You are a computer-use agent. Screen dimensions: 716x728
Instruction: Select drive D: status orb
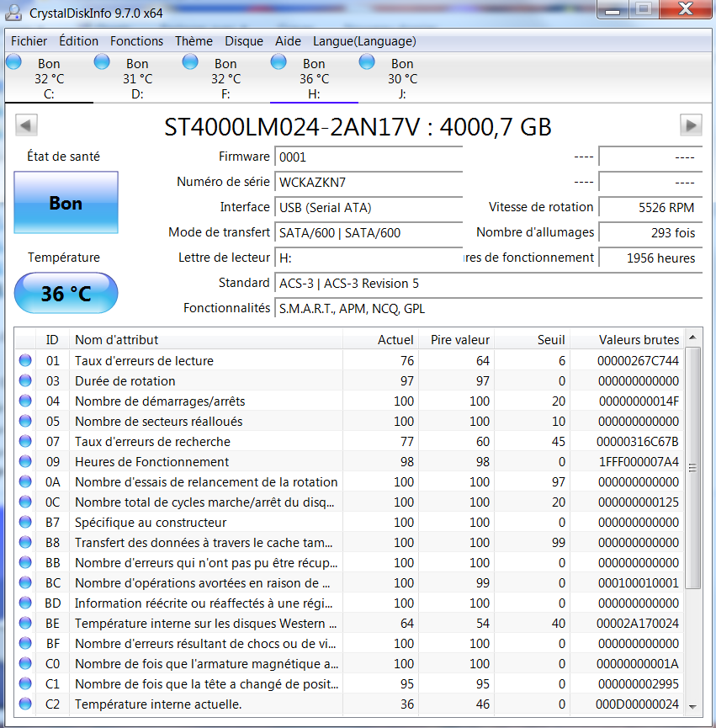pos(102,61)
